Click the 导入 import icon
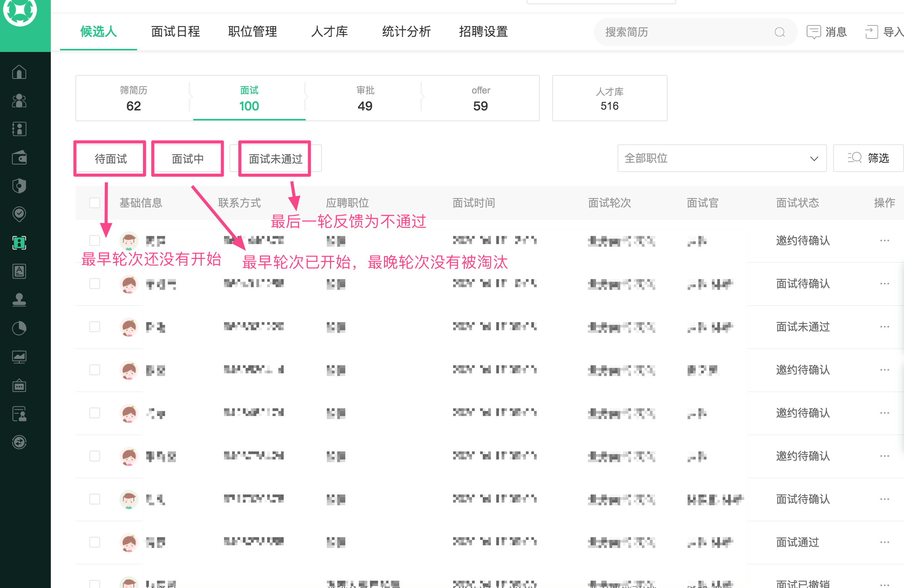 [x=871, y=32]
